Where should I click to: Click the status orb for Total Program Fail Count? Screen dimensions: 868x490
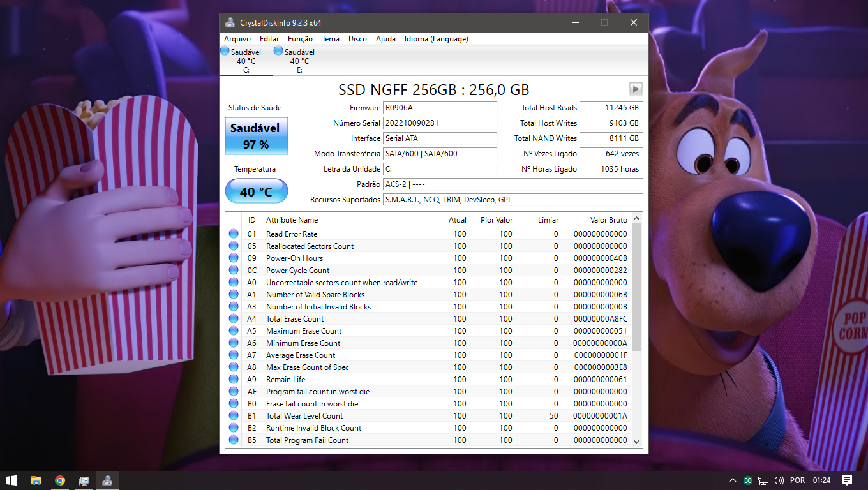point(234,440)
